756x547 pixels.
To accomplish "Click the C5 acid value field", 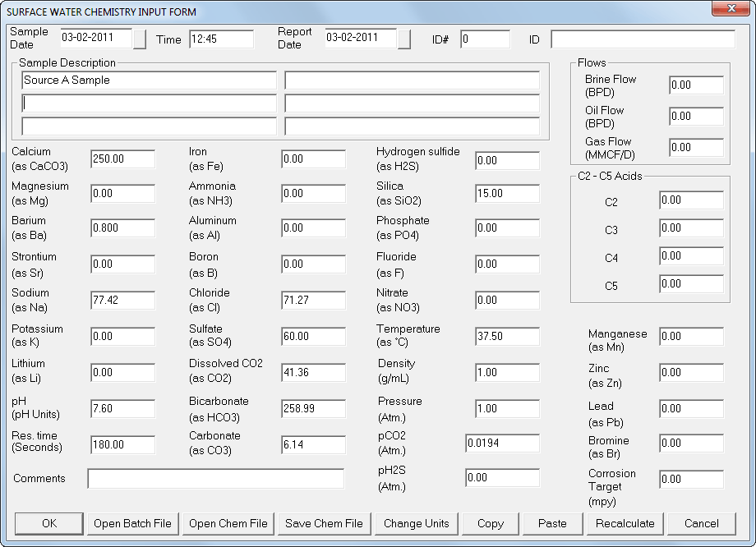I will [691, 284].
